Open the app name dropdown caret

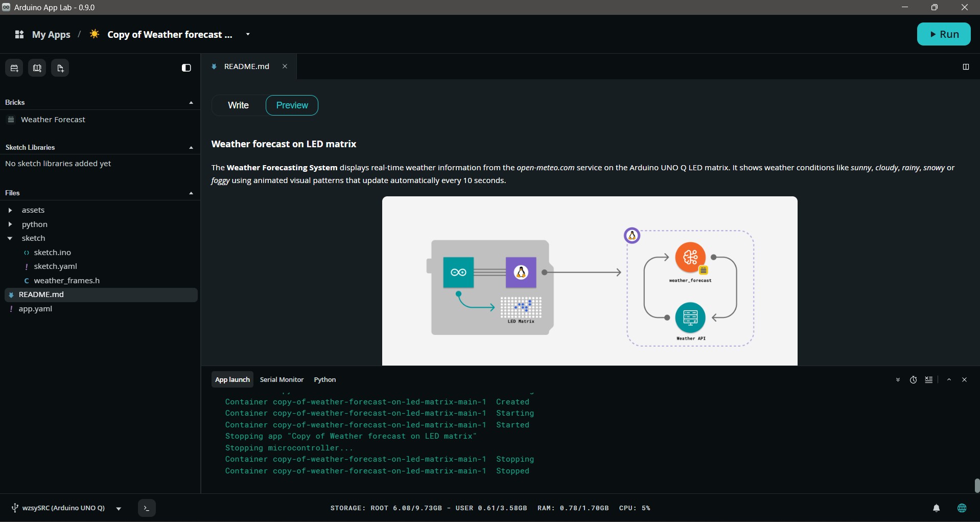tap(248, 34)
